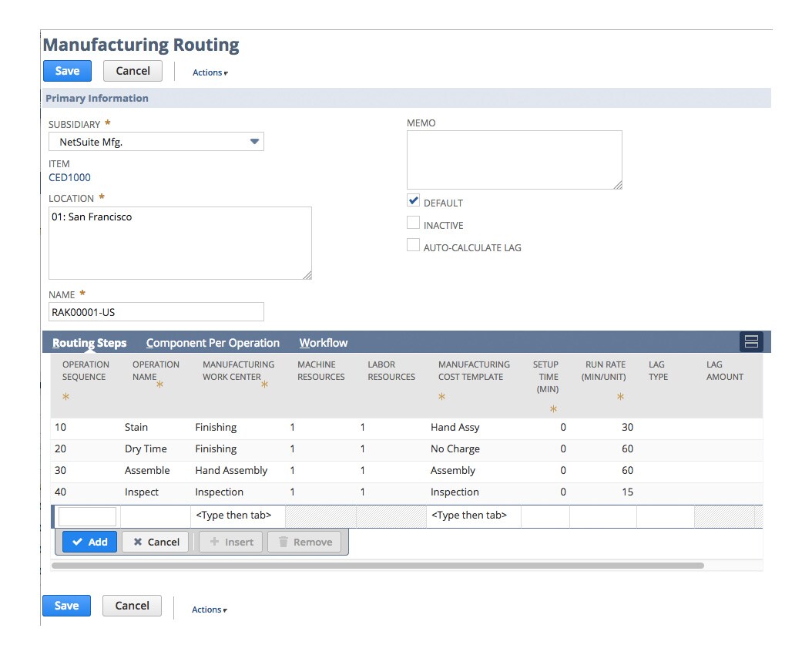
Task: Click the Insert button
Action: (x=231, y=542)
